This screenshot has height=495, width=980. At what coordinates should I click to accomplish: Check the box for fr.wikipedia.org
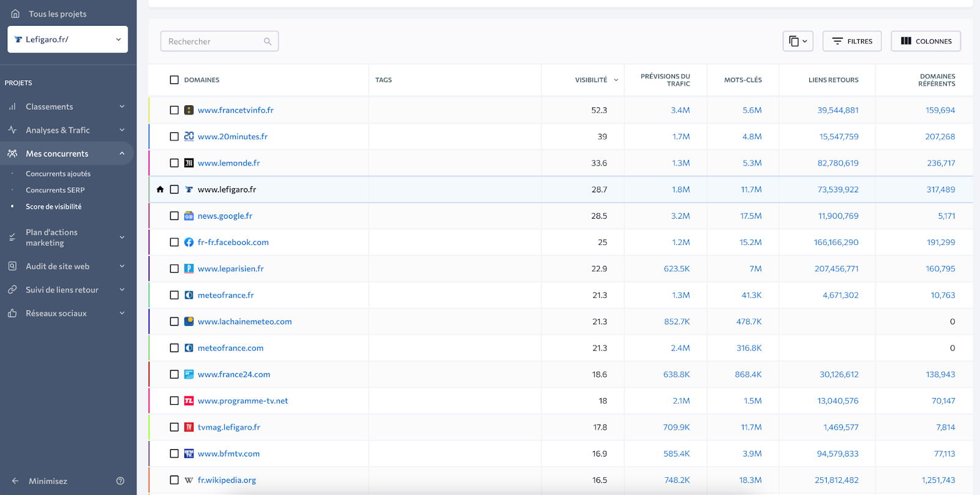(174, 480)
